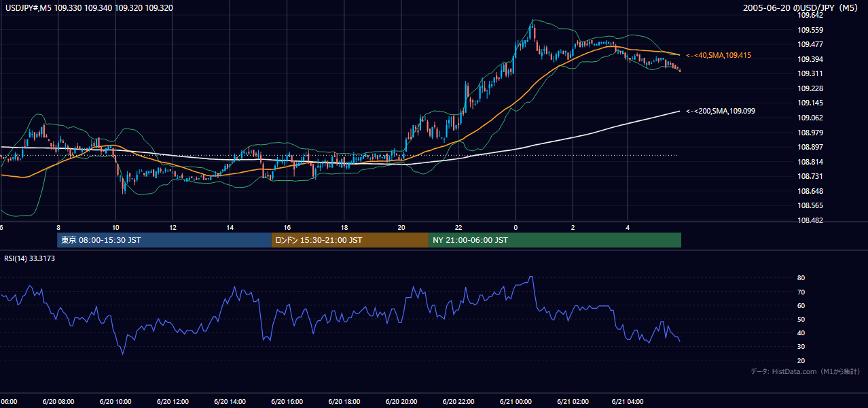Click the 40 SMA label 109.415

(719, 55)
